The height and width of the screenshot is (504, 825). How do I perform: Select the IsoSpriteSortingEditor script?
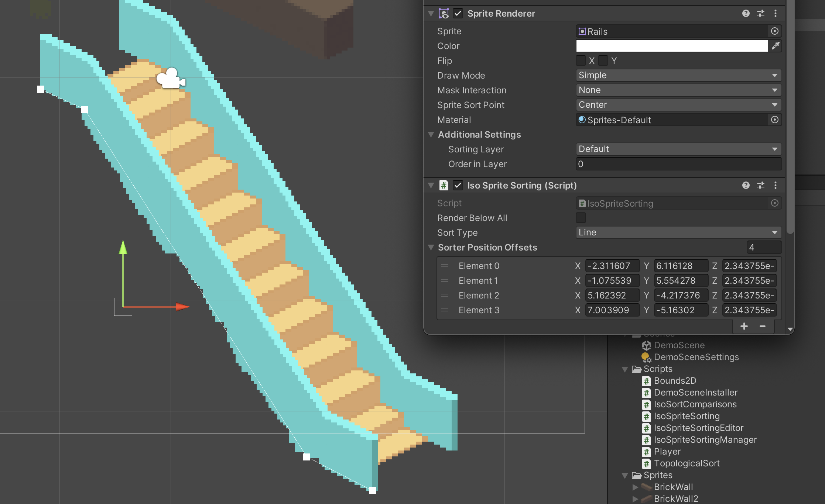[693, 428]
